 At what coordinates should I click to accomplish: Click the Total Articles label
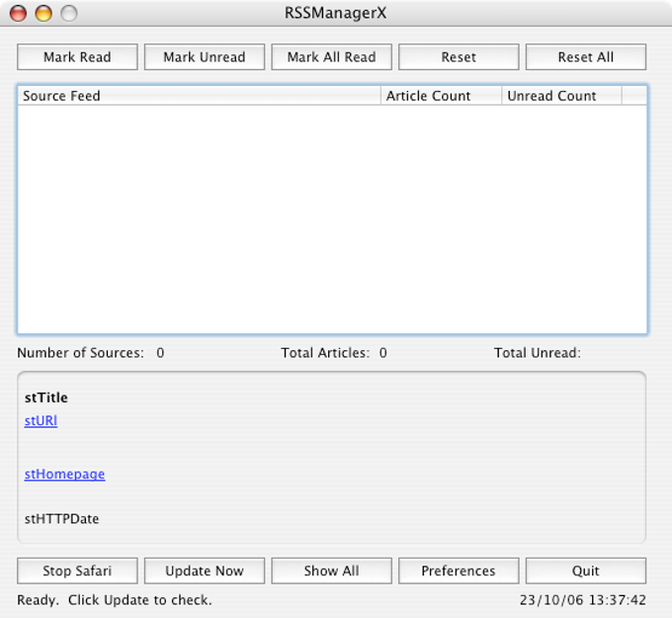tap(325, 353)
